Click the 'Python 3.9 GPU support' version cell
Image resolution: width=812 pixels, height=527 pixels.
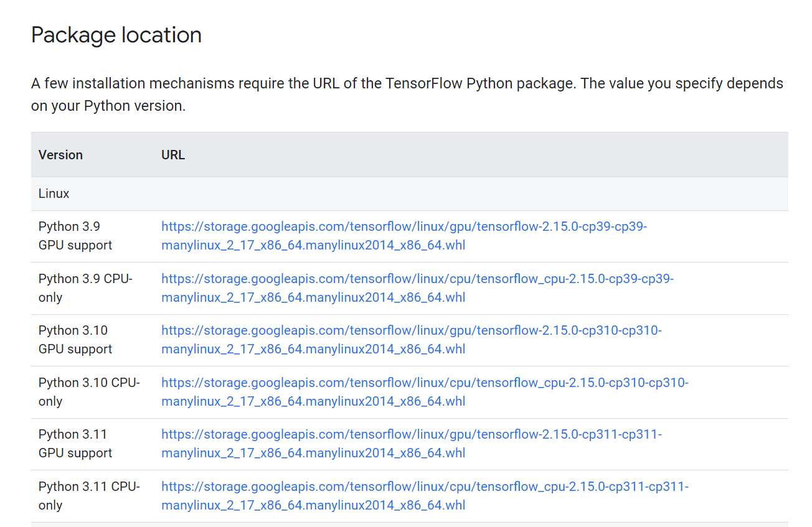75,236
